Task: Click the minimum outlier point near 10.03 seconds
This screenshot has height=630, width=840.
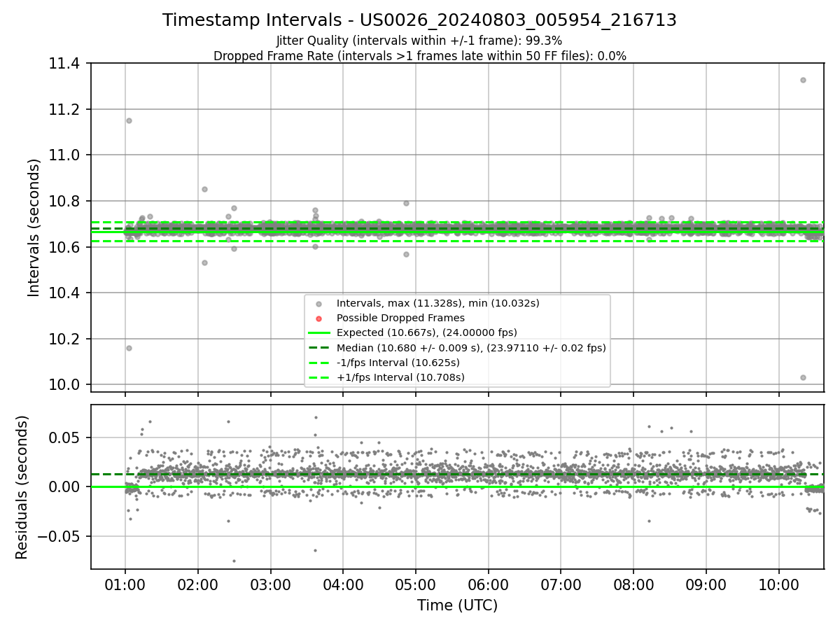Action: [803, 377]
